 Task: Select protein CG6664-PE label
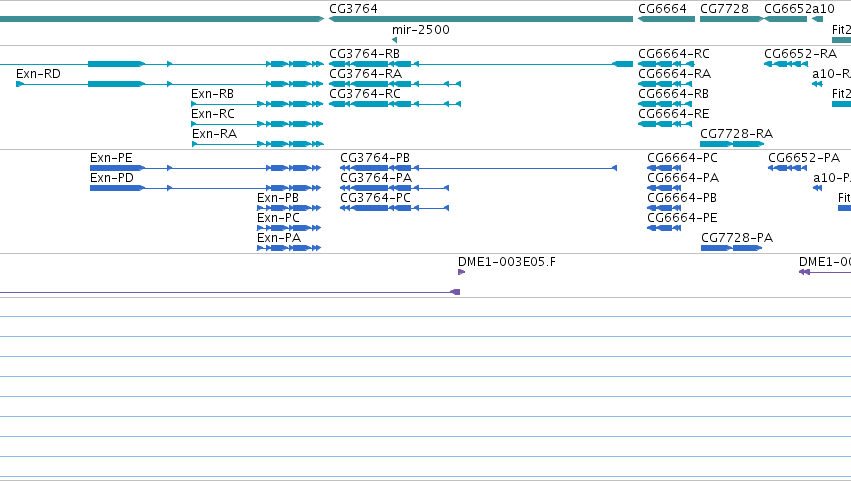pyautogui.click(x=682, y=218)
